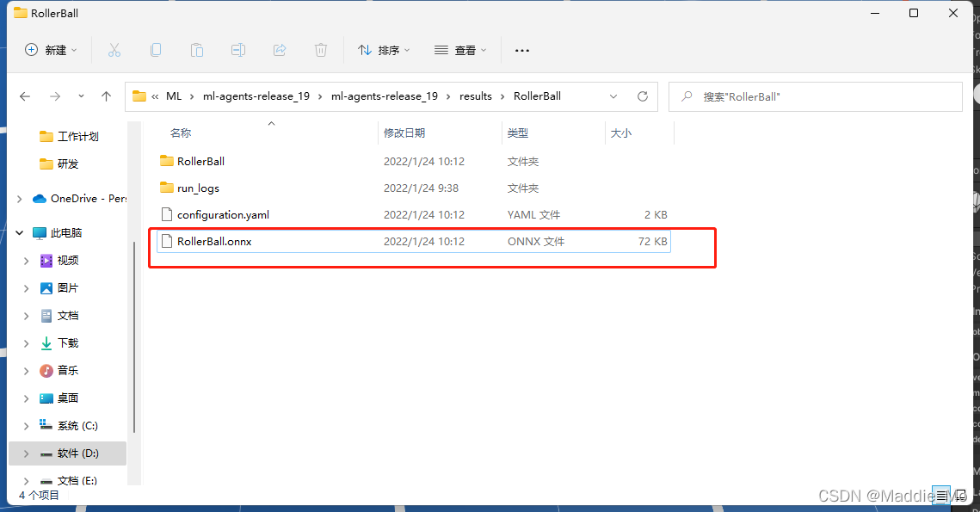Select RollerBall.onnx file
This screenshot has height=512, width=980.
pos(413,241)
